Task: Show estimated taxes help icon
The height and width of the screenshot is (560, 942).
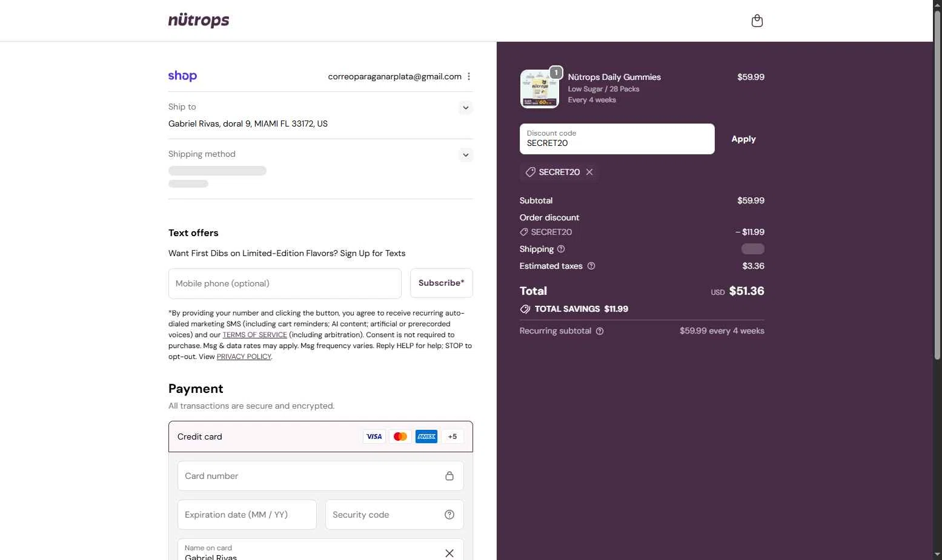Action: point(591,266)
